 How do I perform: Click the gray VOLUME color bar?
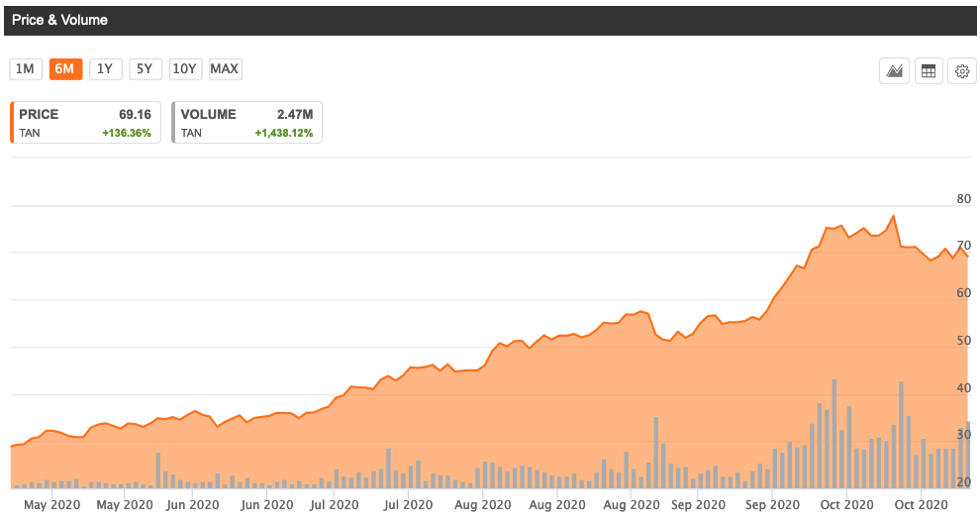pyautogui.click(x=173, y=122)
